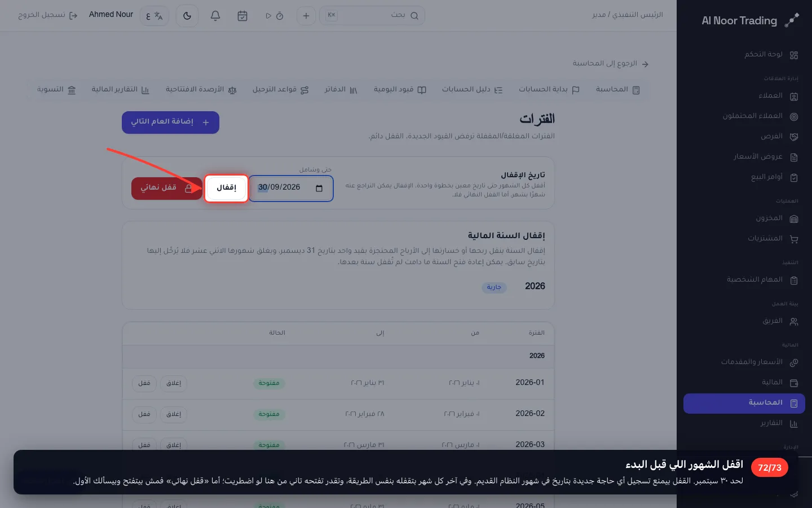Click قفل for period 2026-01
This screenshot has height=508, width=812.
point(144,383)
